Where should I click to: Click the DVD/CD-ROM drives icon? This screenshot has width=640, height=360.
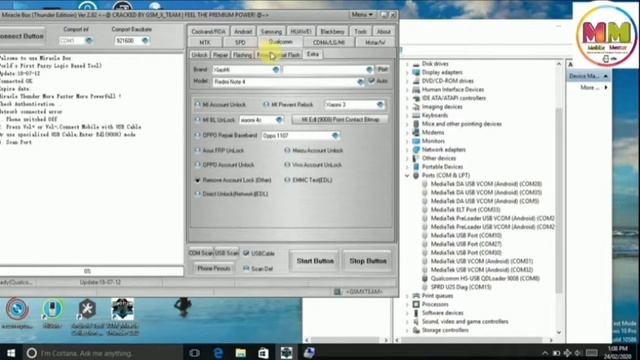[x=416, y=81]
